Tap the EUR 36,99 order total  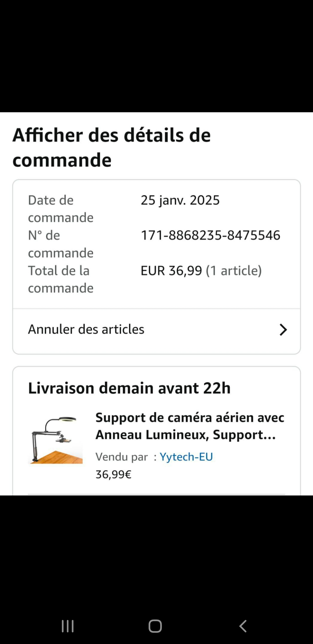pyautogui.click(x=171, y=271)
